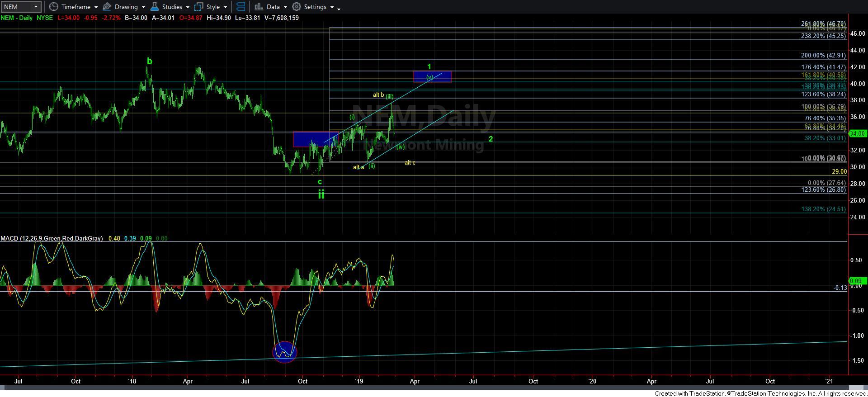The image size is (868, 397).
Task: Click the "'19" year label on time axis
Action: pyautogui.click(x=359, y=381)
